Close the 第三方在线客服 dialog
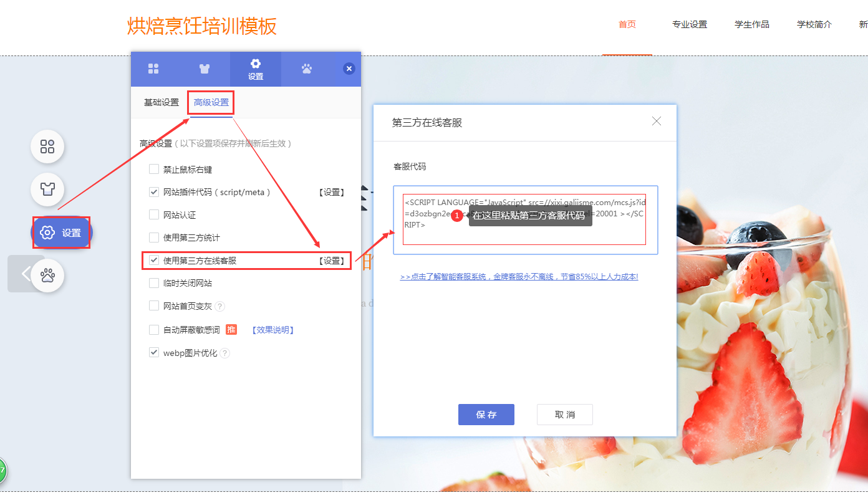 [x=657, y=122]
